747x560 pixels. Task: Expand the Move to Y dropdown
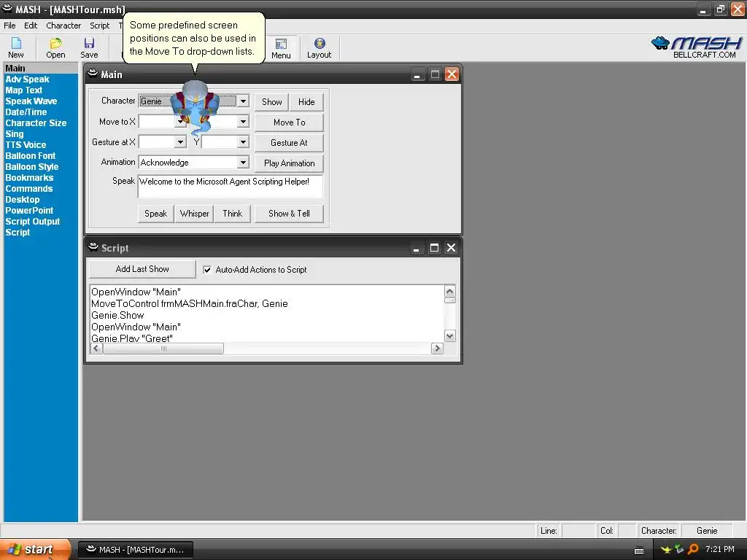(243, 122)
